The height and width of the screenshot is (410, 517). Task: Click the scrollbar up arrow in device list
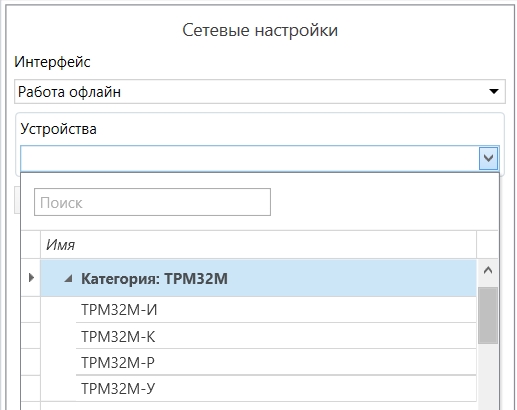pos(488,270)
